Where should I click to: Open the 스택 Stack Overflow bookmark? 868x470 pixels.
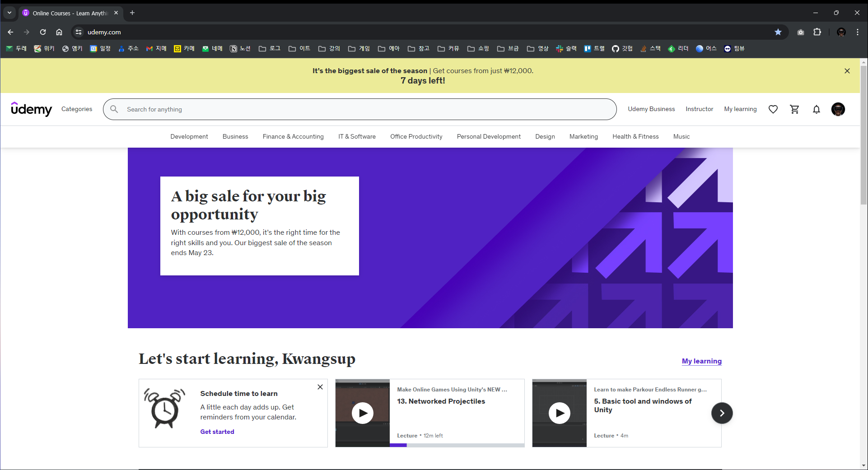click(650, 49)
